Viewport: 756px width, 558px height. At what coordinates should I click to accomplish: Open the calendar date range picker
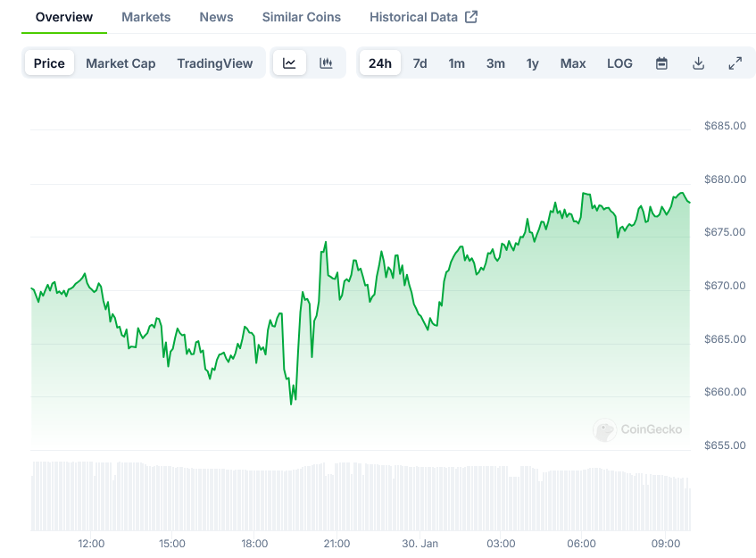tap(661, 63)
